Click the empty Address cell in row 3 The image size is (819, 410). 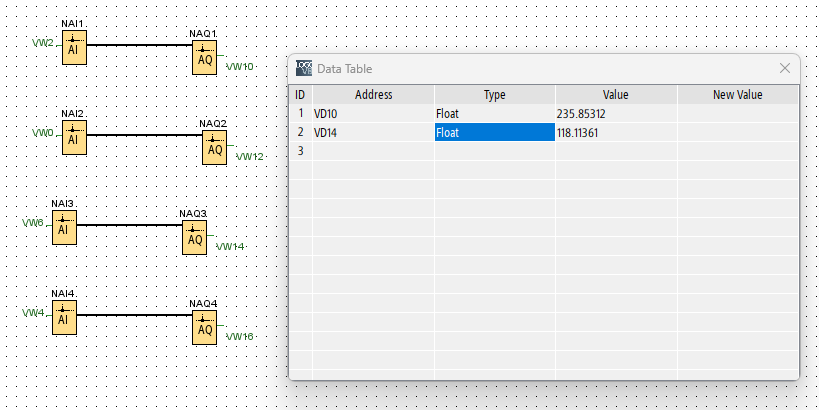(x=373, y=151)
